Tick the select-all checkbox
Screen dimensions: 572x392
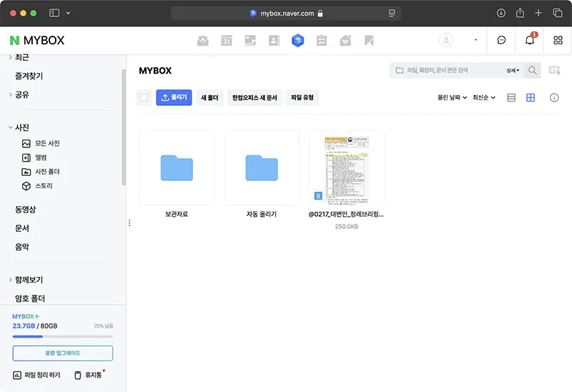tap(144, 97)
